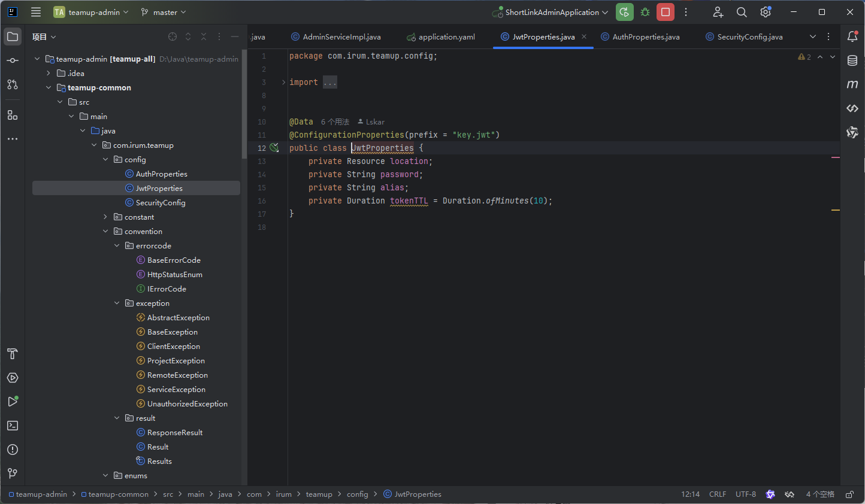Click the Lskar author hint
Image resolution: width=865 pixels, height=504 pixels.
point(371,122)
